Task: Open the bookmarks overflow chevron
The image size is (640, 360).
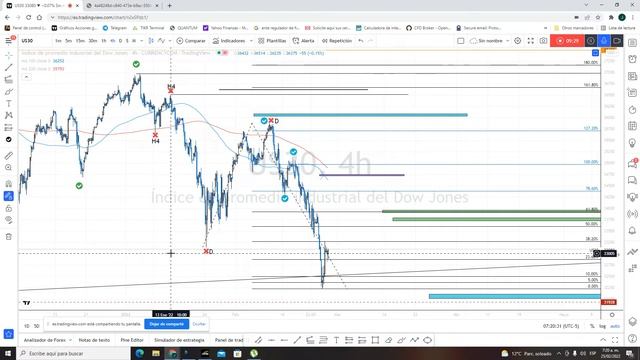Action: (545, 28)
